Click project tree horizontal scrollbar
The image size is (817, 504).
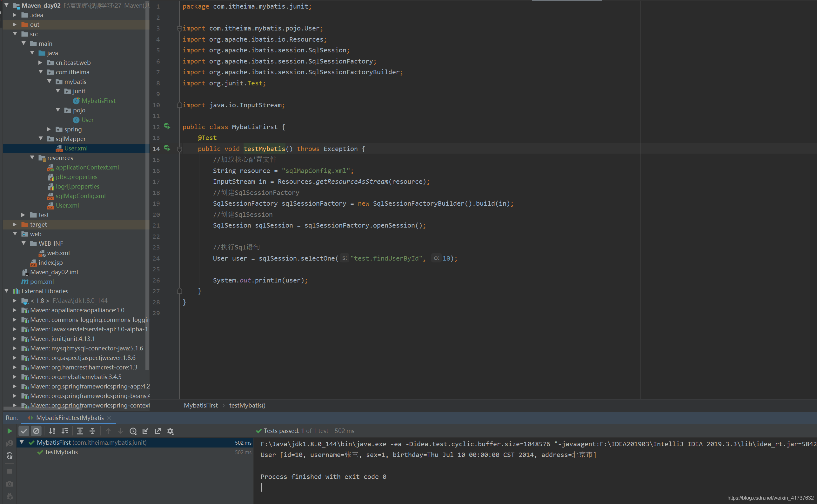pos(42,408)
